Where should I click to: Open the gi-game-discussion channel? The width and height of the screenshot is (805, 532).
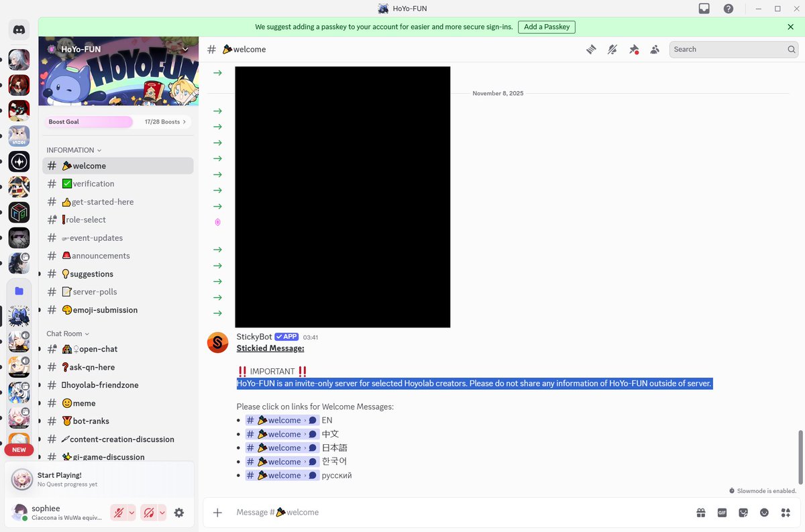(118, 457)
